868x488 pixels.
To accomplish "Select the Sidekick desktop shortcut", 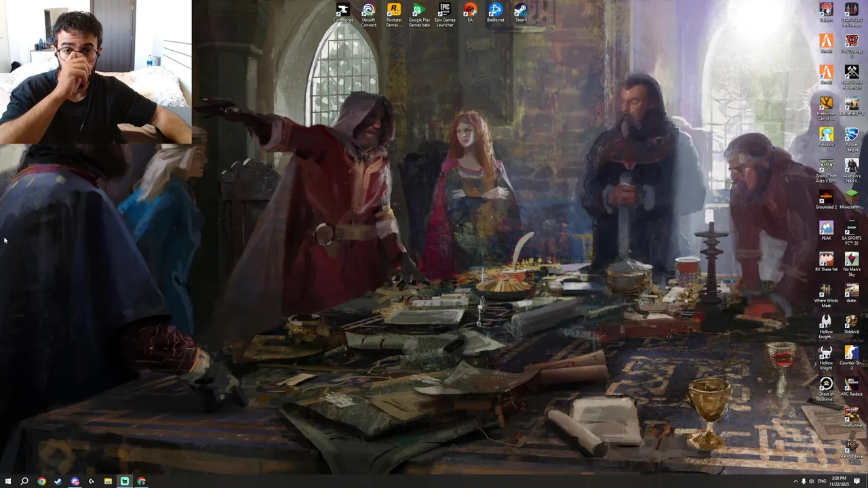I will [x=852, y=324].
